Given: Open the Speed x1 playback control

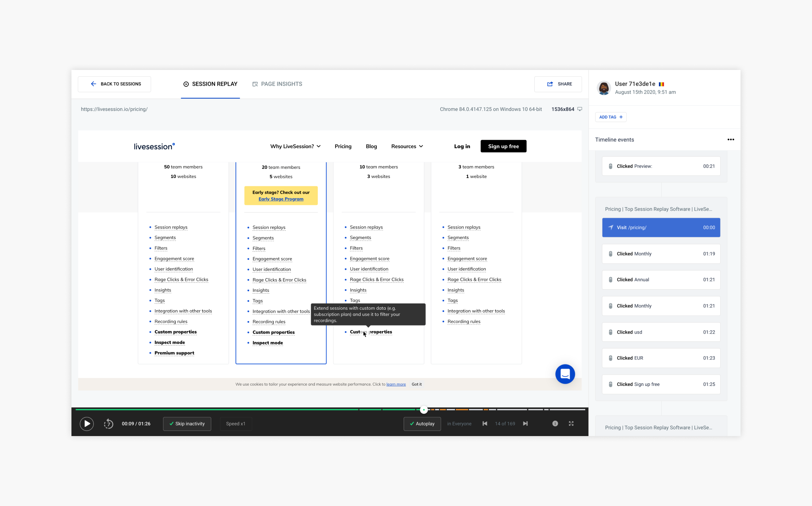Looking at the screenshot, I should (236, 424).
